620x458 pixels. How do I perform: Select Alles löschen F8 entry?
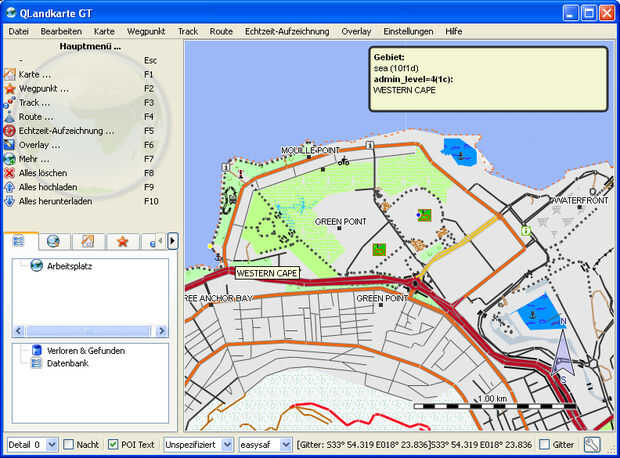(81, 173)
